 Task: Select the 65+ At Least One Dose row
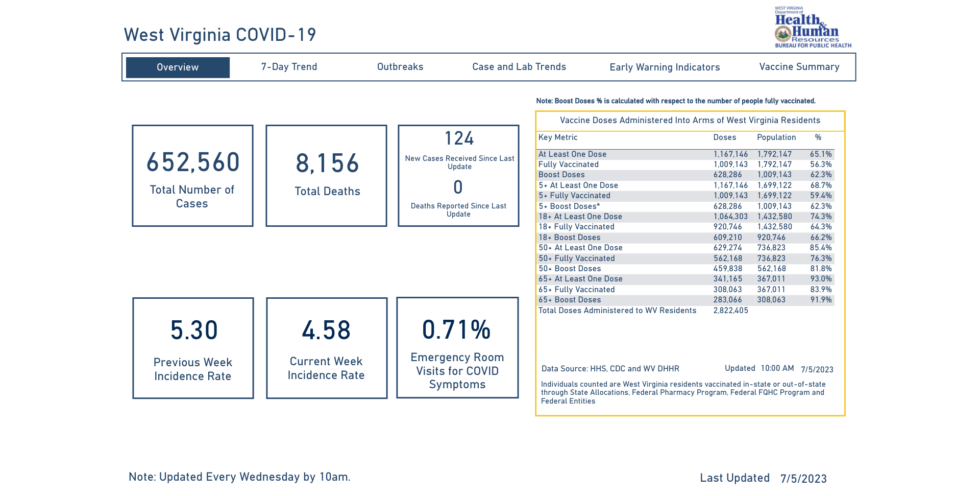tap(685, 279)
